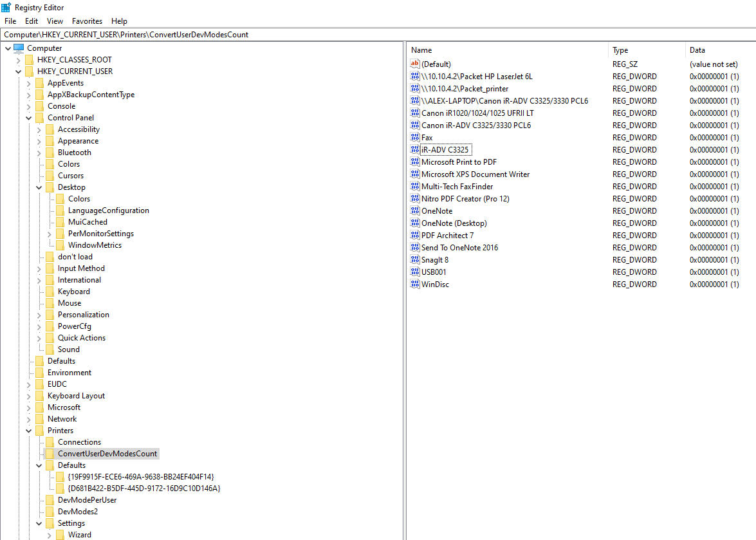This screenshot has height=540, width=756.
Task: Click folder icon of Sound key
Action: click(50, 349)
